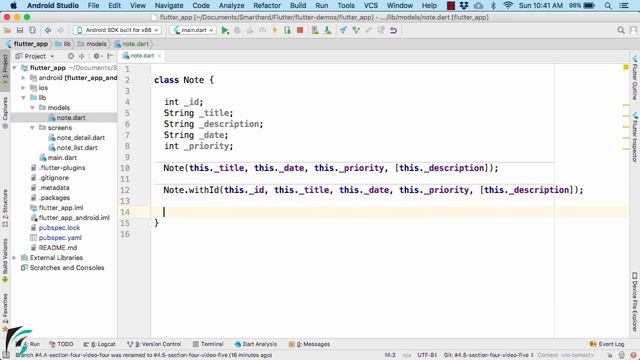The image size is (640, 360).
Task: Click the Git branch widget in status bar
Action: (x=489, y=355)
